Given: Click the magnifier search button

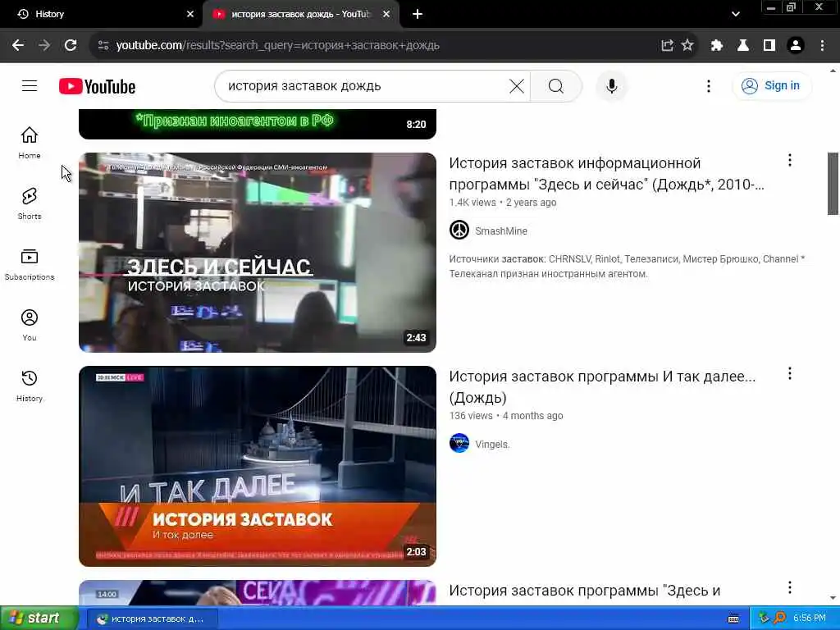Looking at the screenshot, I should point(556,85).
